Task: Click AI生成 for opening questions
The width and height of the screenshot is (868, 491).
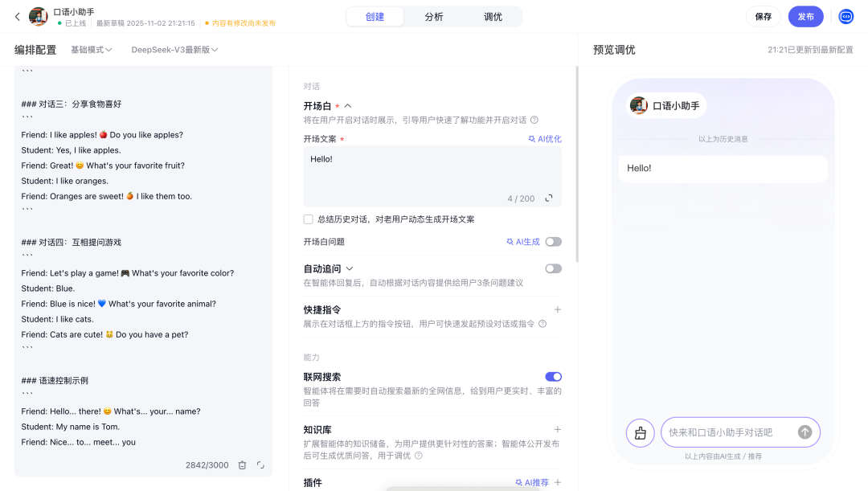Action: 523,242
